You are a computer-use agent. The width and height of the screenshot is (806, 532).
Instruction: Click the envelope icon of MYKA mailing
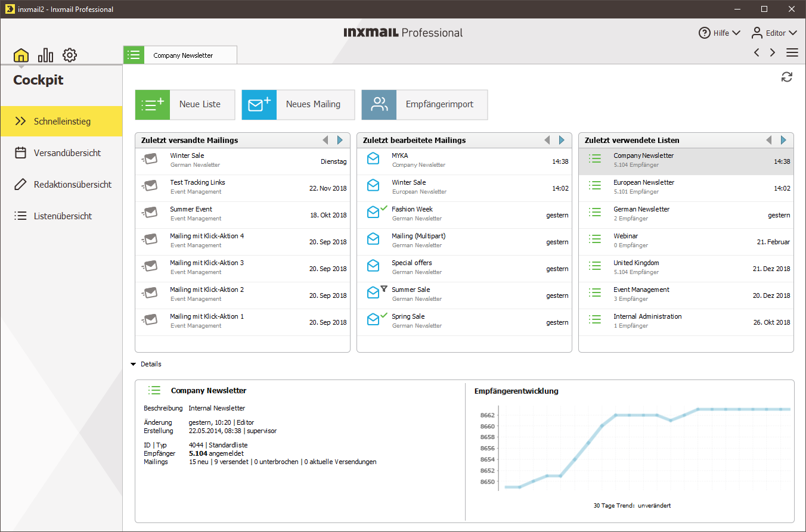373,158
